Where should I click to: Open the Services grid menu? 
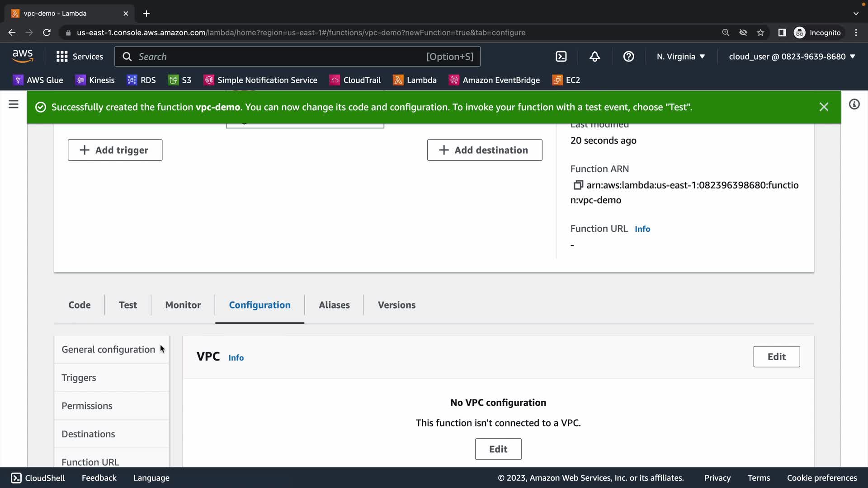(80, 56)
